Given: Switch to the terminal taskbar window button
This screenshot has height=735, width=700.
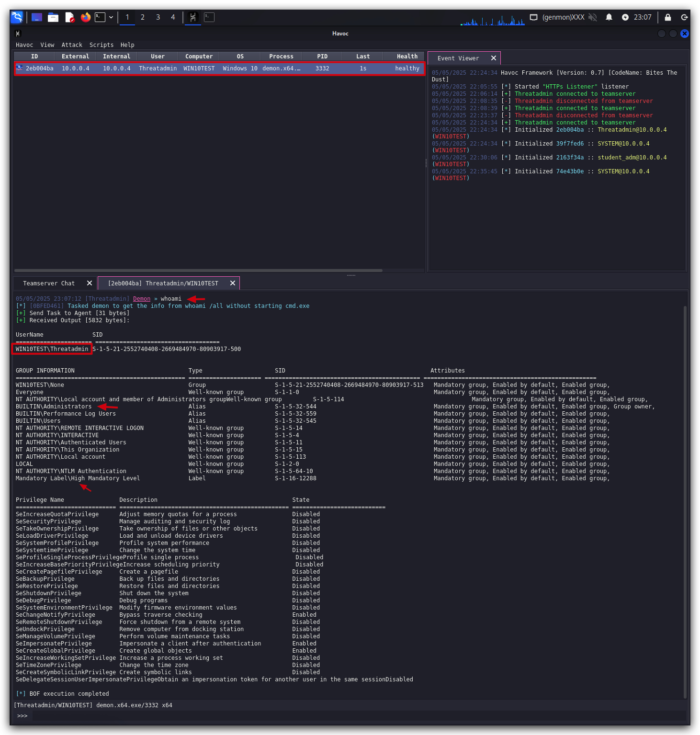Looking at the screenshot, I should 209,17.
